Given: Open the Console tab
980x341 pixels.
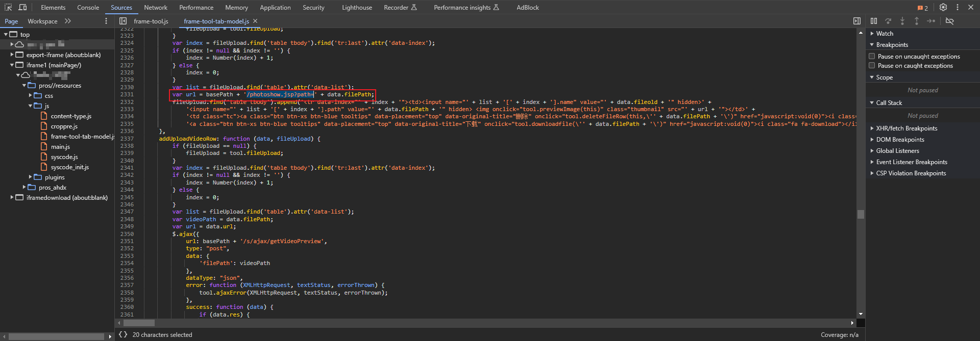Looking at the screenshot, I should 88,7.
